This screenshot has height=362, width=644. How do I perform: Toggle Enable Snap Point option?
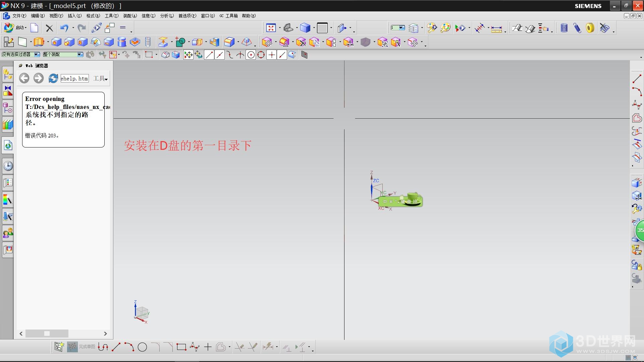[188, 55]
